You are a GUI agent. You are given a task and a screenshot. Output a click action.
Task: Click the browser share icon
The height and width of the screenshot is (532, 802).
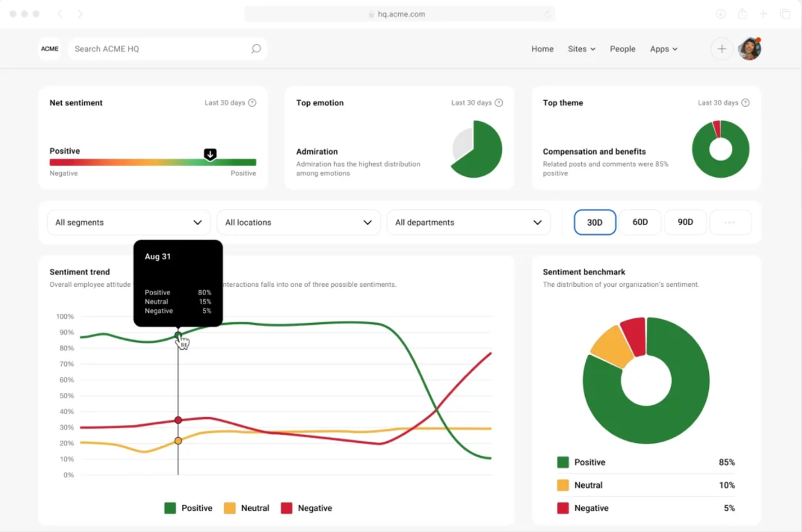742,13
